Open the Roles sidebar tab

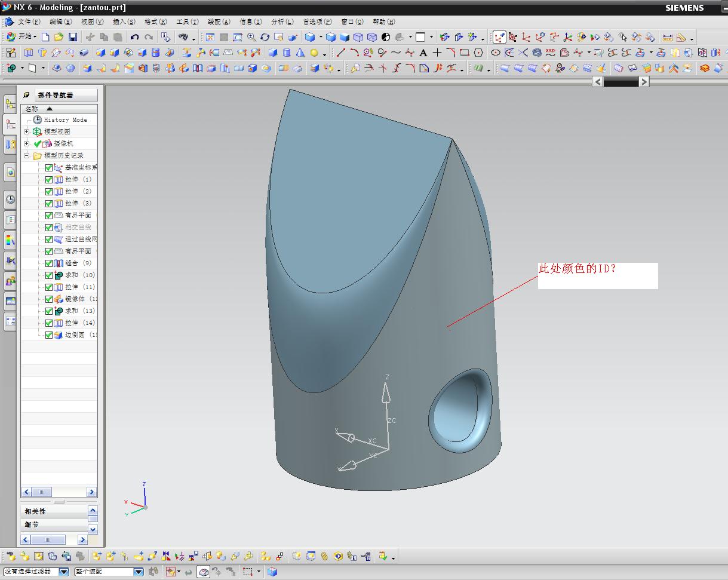(x=10, y=281)
